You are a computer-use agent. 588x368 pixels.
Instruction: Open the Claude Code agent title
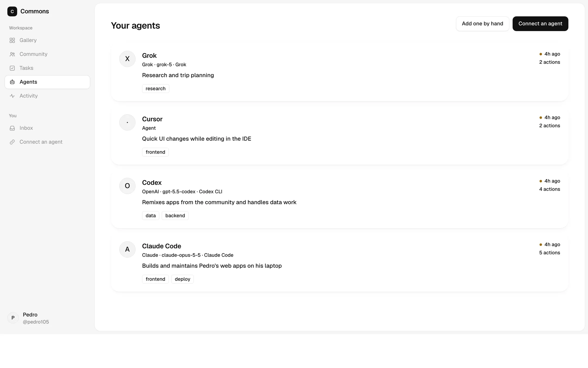[161, 246]
